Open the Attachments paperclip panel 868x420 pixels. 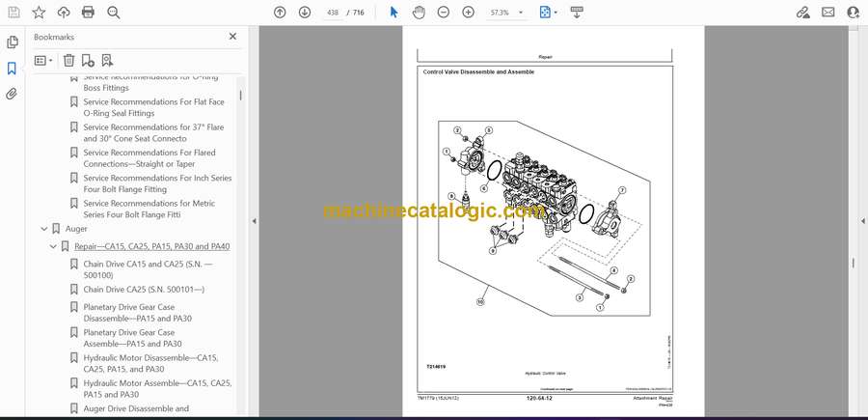(x=12, y=94)
